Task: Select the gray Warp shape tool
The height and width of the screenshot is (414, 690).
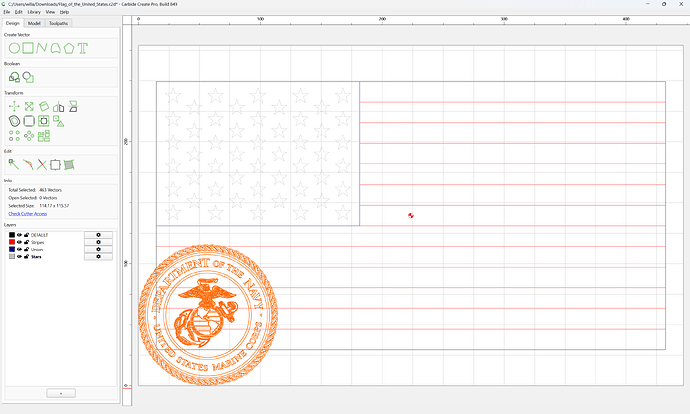Action: coord(69,165)
